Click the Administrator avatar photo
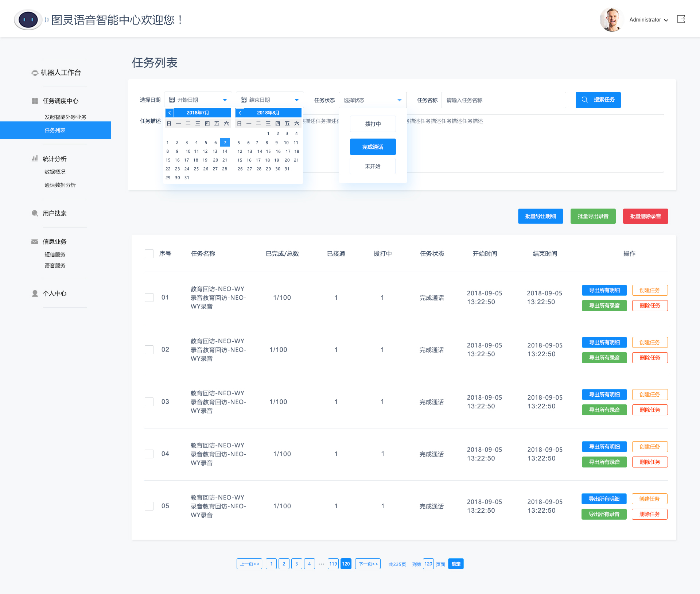Image resolution: width=700 pixels, height=594 pixels. pyautogui.click(x=611, y=20)
